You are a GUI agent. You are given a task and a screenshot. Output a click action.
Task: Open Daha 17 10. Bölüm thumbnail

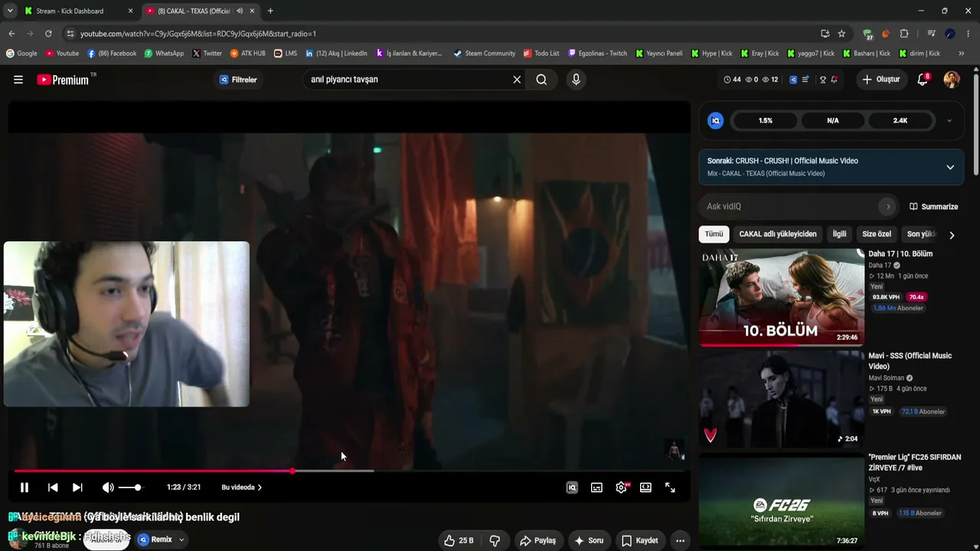pyautogui.click(x=782, y=297)
